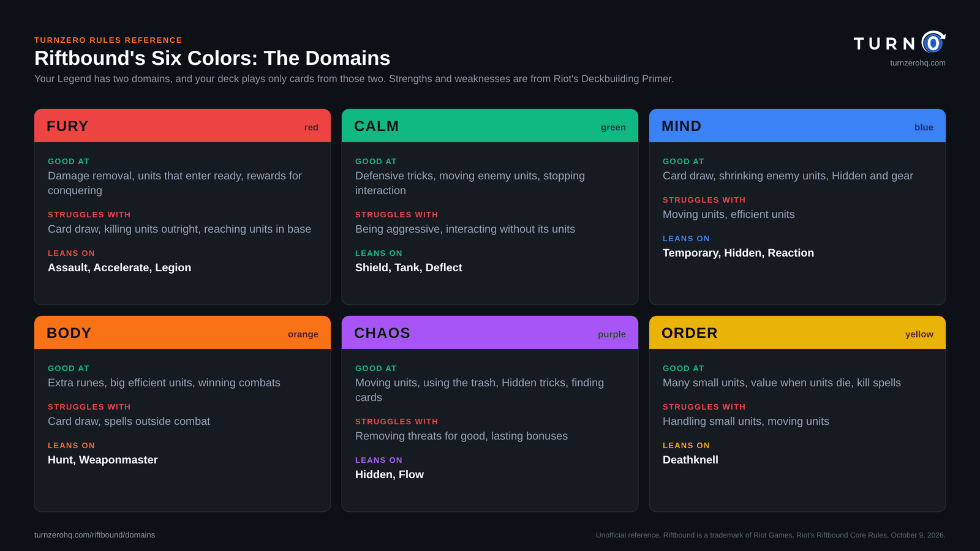Viewport: 980px width, 551px height.
Task: Open the turnzerohq.com link under logo
Action: click(x=918, y=63)
